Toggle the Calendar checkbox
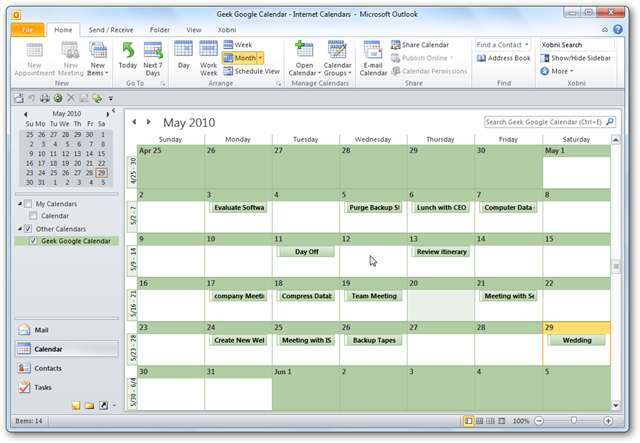 [x=33, y=216]
